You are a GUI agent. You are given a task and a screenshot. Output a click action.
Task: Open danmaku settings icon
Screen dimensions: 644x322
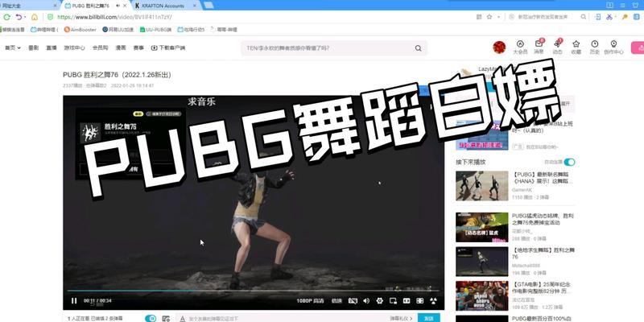point(166,318)
